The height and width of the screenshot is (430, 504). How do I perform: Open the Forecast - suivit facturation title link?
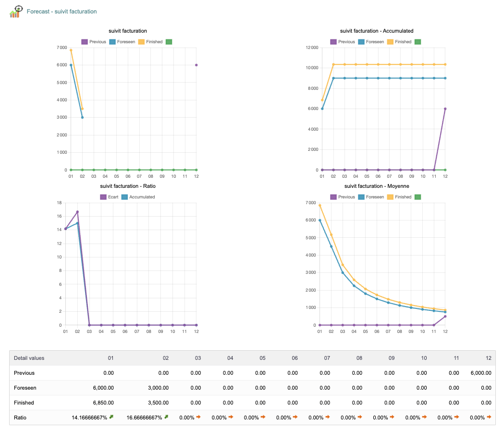[61, 12]
